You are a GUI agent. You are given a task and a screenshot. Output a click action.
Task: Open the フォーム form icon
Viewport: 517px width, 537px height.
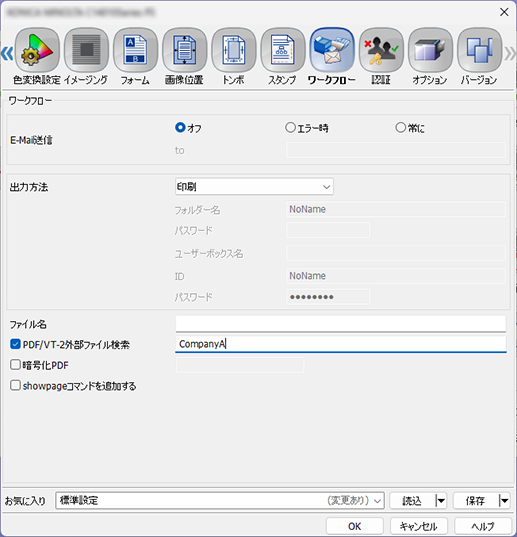coord(135,50)
